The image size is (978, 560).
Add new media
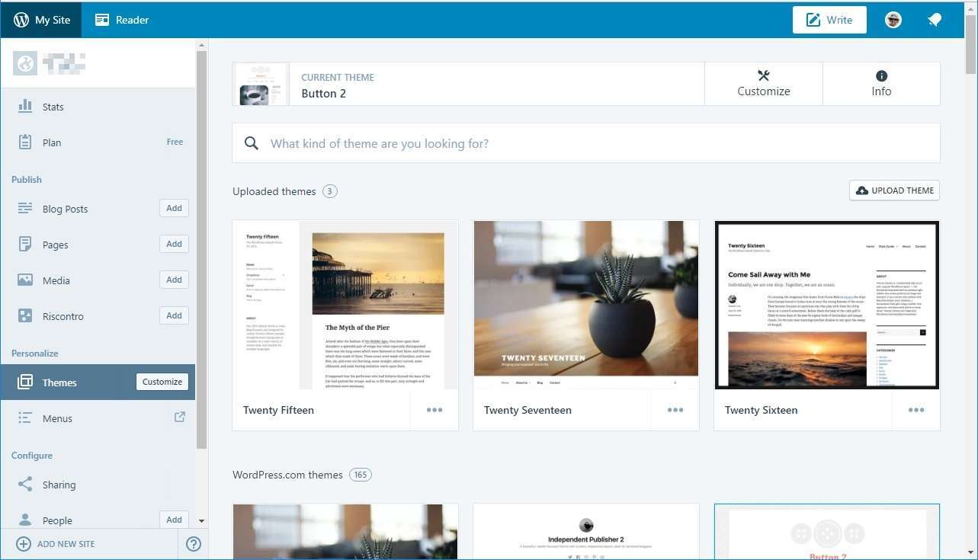pos(174,280)
